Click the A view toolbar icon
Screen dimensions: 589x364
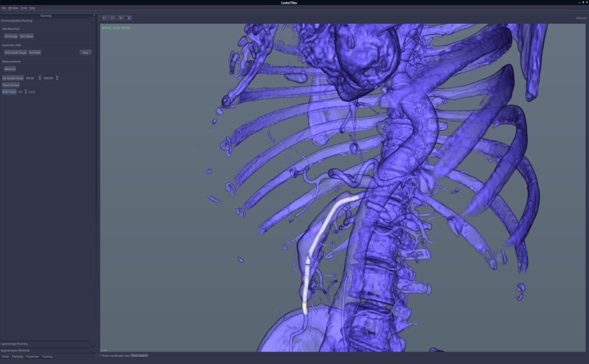[x=120, y=18]
